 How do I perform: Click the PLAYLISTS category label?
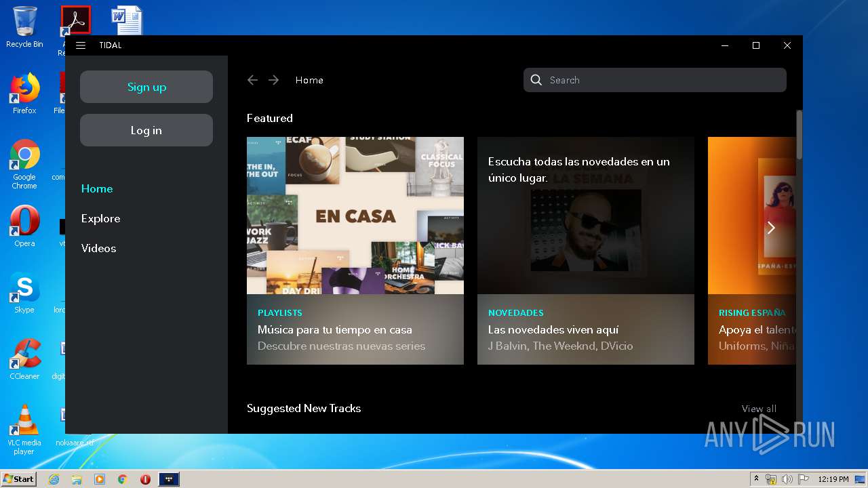pyautogui.click(x=280, y=313)
